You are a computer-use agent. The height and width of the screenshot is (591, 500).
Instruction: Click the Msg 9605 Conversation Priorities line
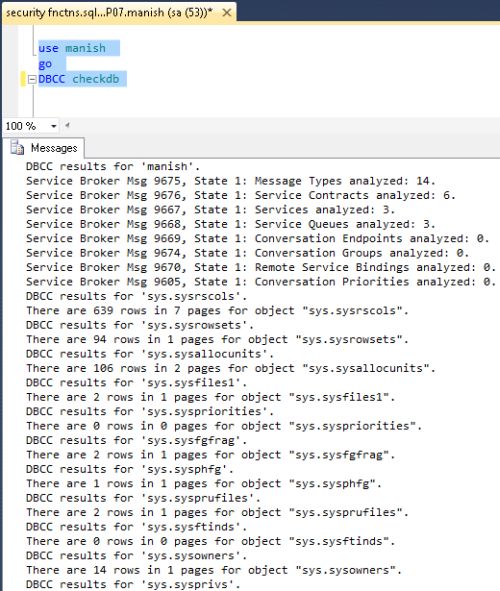(261, 282)
